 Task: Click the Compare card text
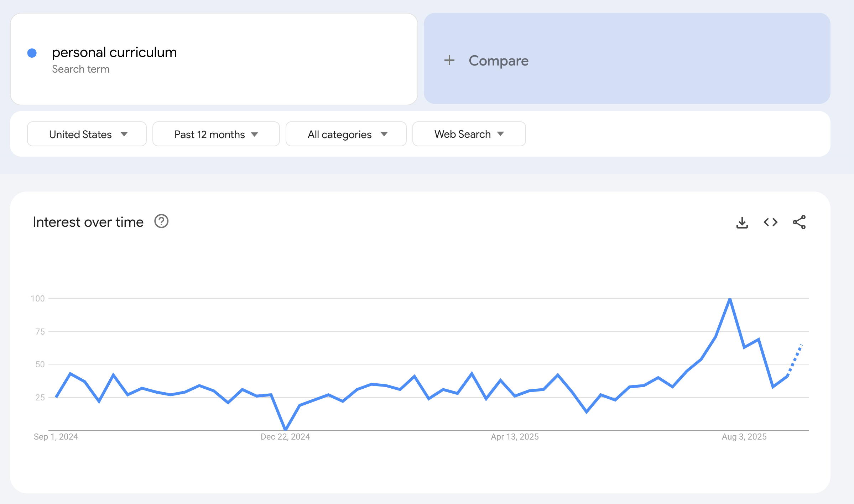498,61
